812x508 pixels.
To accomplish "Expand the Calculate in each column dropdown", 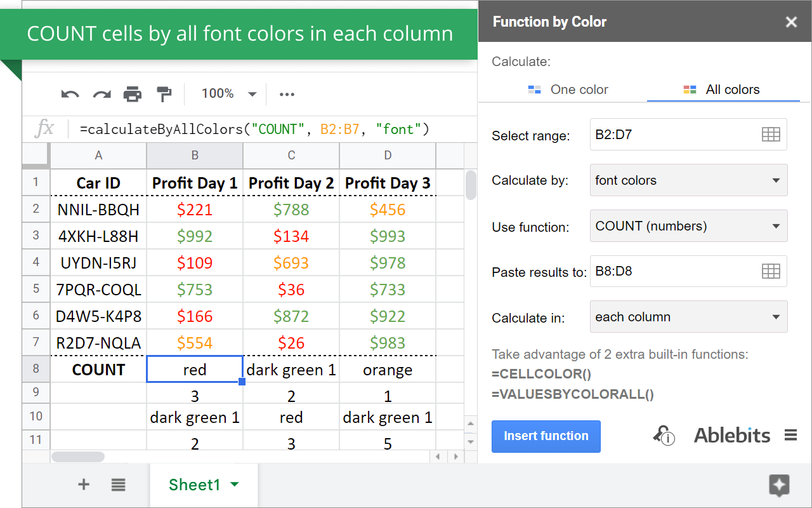I will point(688,317).
